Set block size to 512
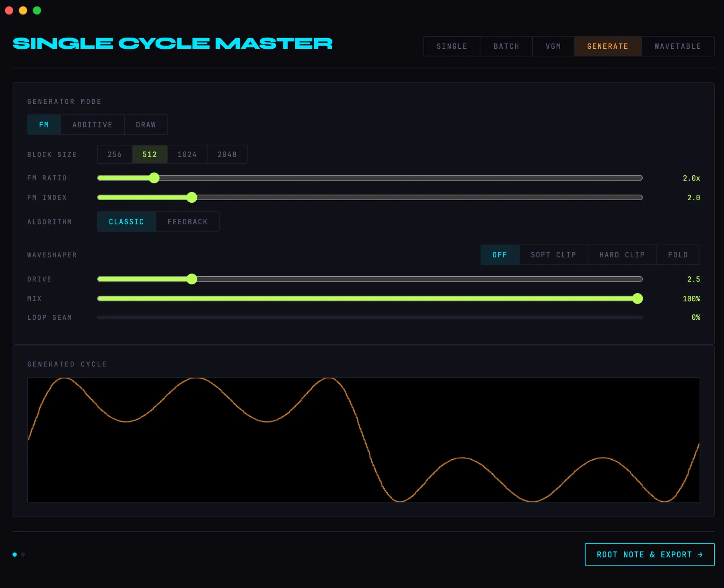724x588 pixels. click(150, 154)
